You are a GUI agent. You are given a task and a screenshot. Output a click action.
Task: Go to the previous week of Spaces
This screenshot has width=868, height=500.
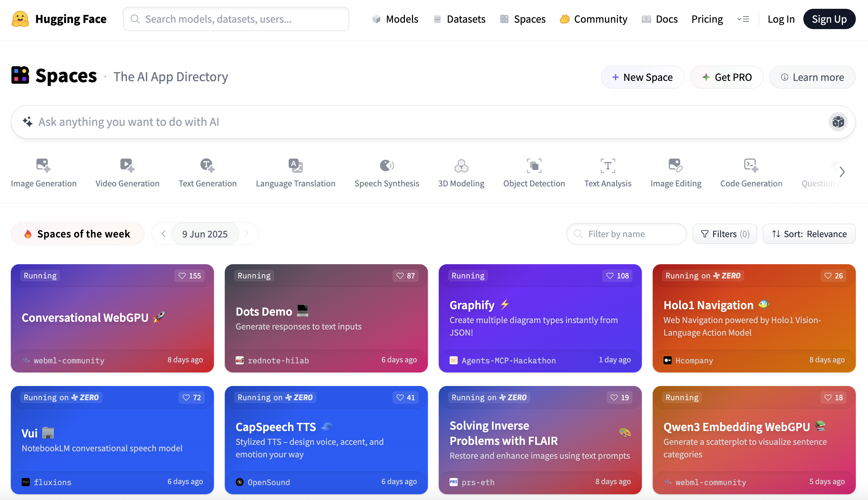164,234
